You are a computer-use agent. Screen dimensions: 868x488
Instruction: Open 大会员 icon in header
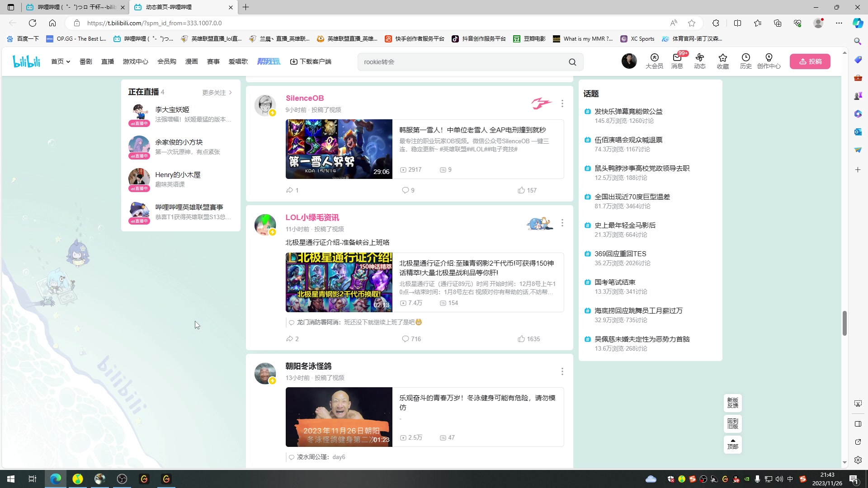(x=654, y=61)
